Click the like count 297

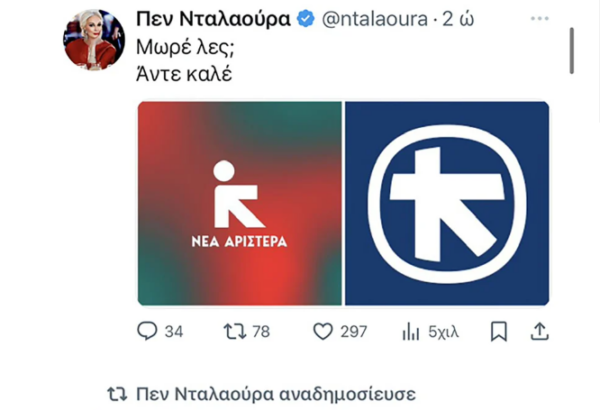pos(354,332)
